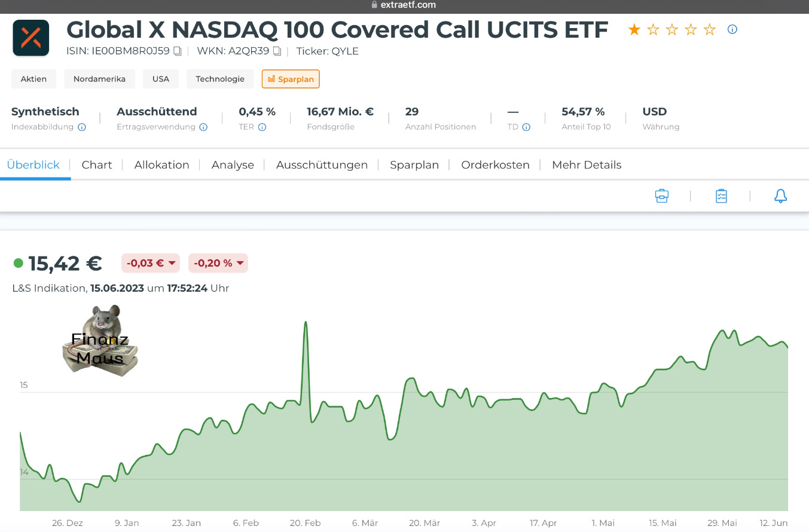Open the Chart tab
Image resolution: width=809 pixels, height=532 pixels.
(97, 165)
